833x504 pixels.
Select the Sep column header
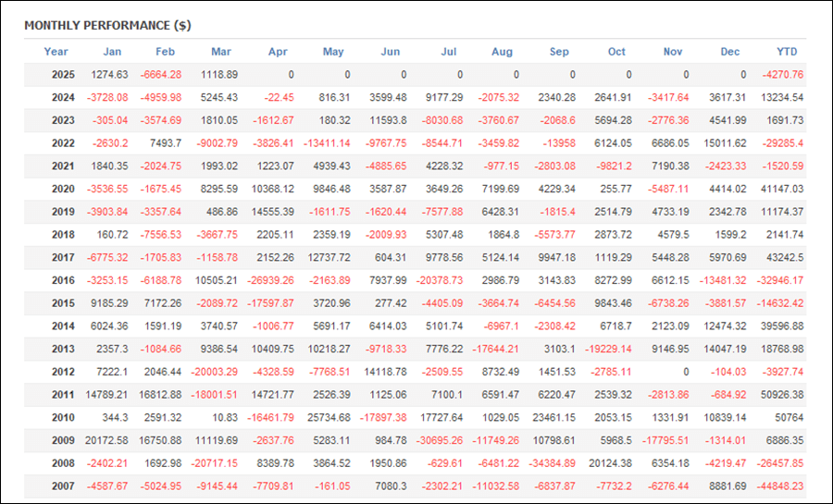(559, 52)
